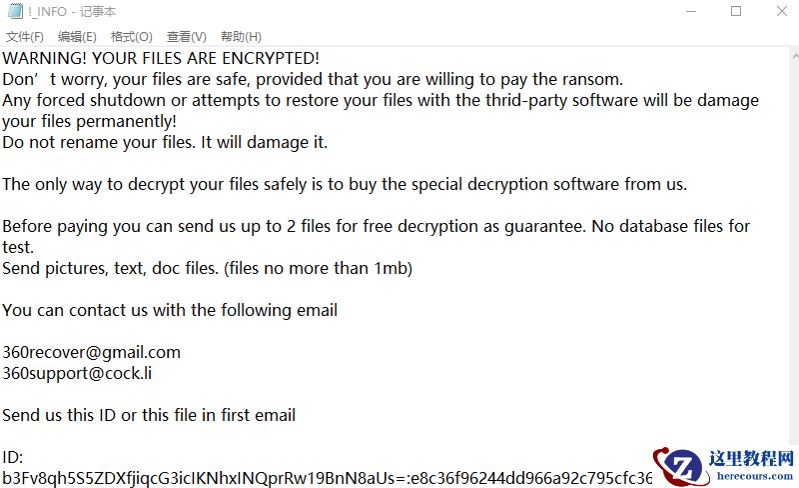Click the Notepad icon in the title bar
799x488 pixels.
point(13,11)
